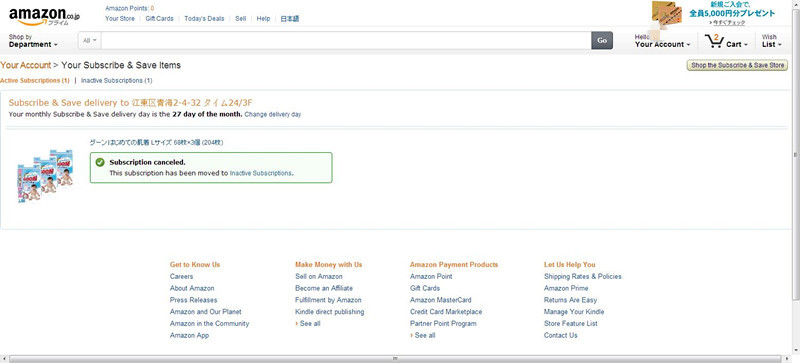Open Store Feature List link
This screenshot has width=800, height=363.
click(x=570, y=323)
